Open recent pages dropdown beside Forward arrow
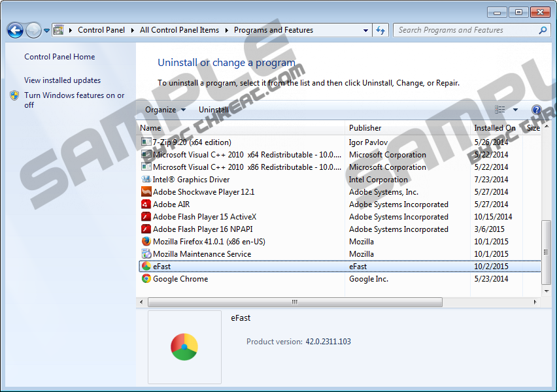The image size is (557, 392). 46,31
